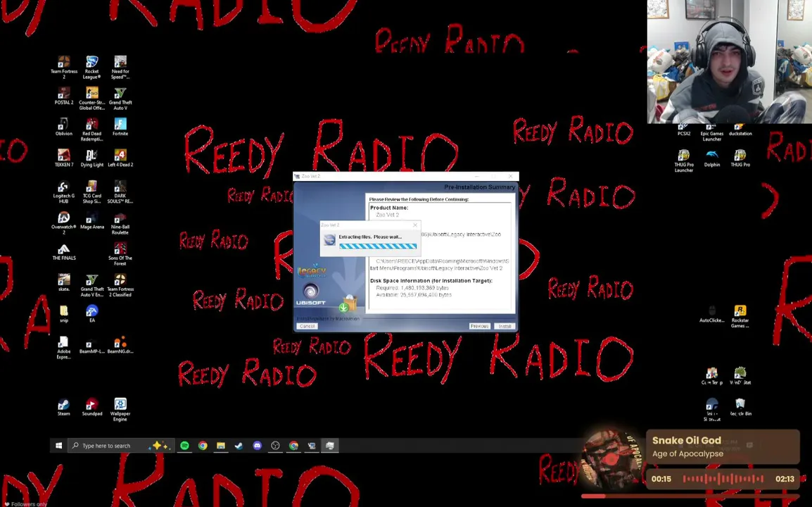Viewport: 812px width, 507px height.
Task: Launch Overwatch 2 from the desktop
Action: pos(64,223)
